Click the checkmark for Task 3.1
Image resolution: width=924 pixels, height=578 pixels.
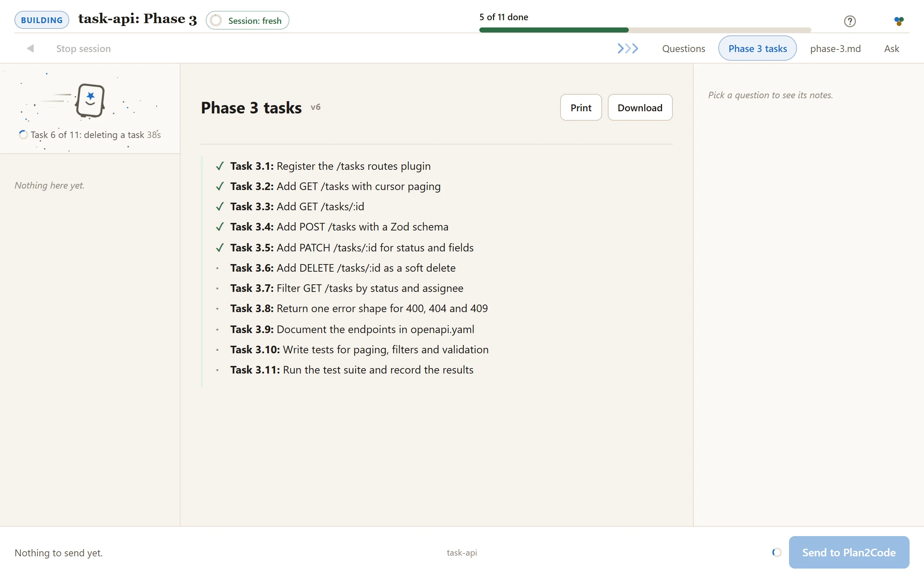219,166
